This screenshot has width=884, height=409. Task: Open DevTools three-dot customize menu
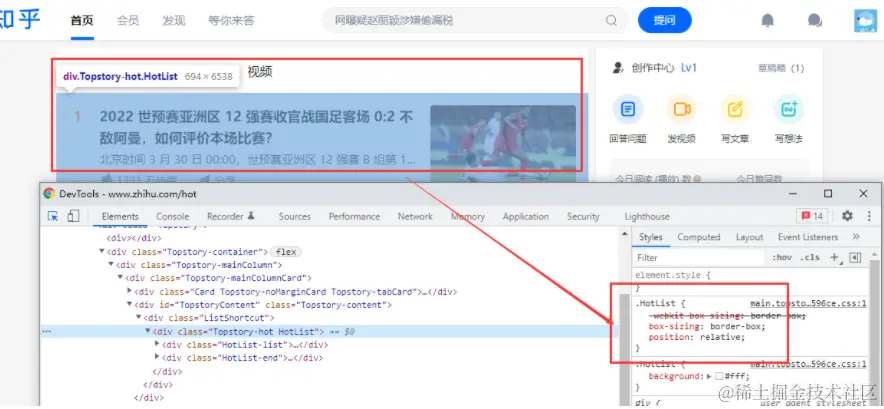tap(869, 216)
